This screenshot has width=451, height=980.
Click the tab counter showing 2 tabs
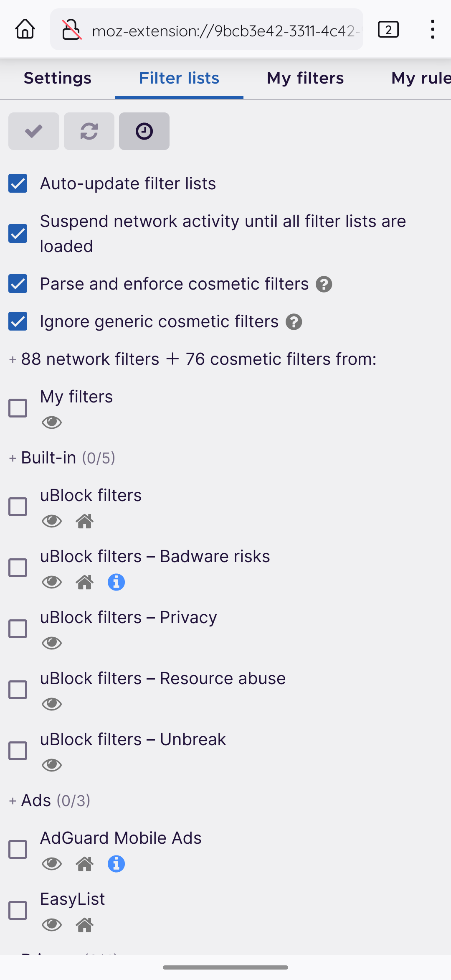388,29
